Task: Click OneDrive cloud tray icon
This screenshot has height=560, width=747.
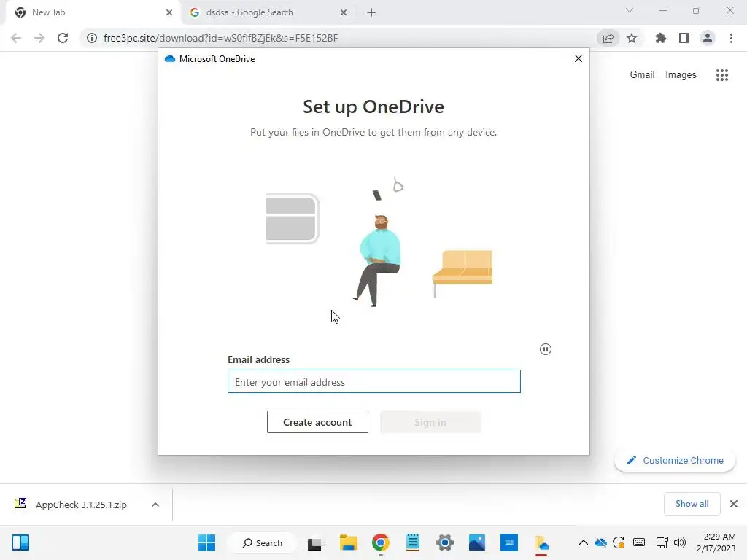Action: click(x=601, y=542)
